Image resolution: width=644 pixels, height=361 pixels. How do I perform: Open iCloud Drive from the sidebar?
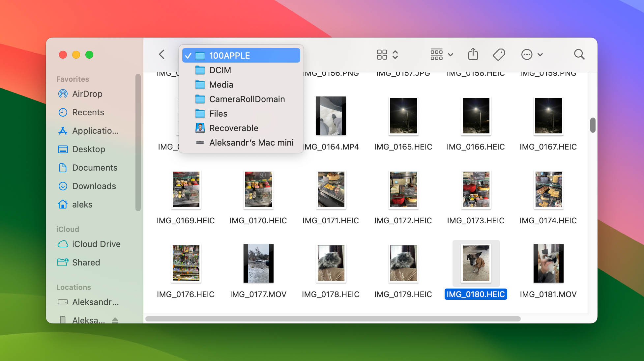click(96, 244)
